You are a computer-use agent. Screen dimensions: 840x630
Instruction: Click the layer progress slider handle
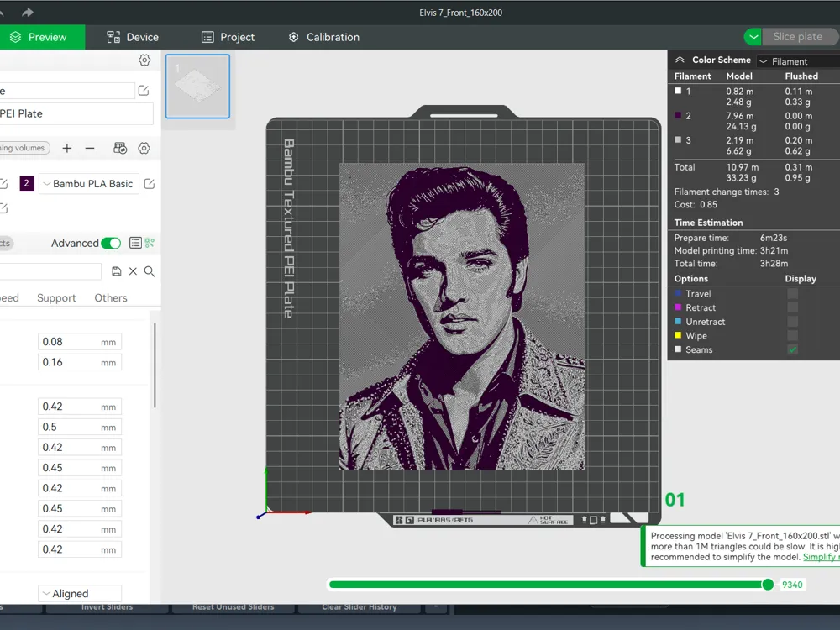pos(768,585)
